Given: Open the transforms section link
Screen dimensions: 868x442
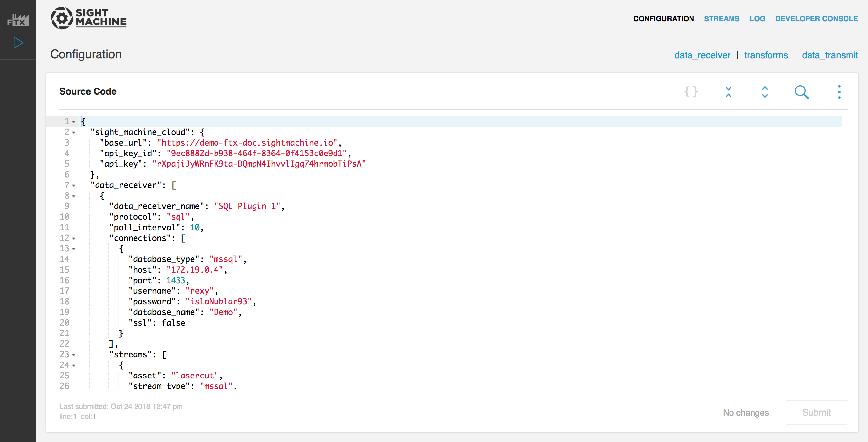Looking at the screenshot, I should tap(766, 55).
